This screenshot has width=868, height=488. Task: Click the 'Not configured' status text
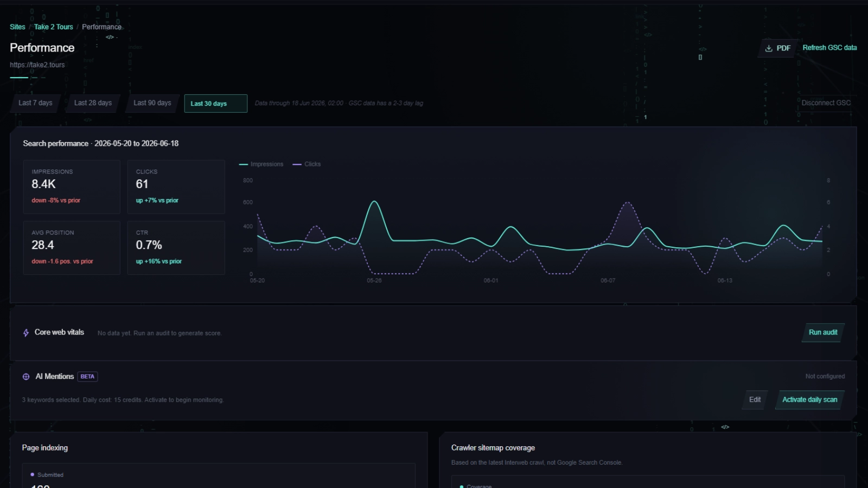(x=825, y=376)
